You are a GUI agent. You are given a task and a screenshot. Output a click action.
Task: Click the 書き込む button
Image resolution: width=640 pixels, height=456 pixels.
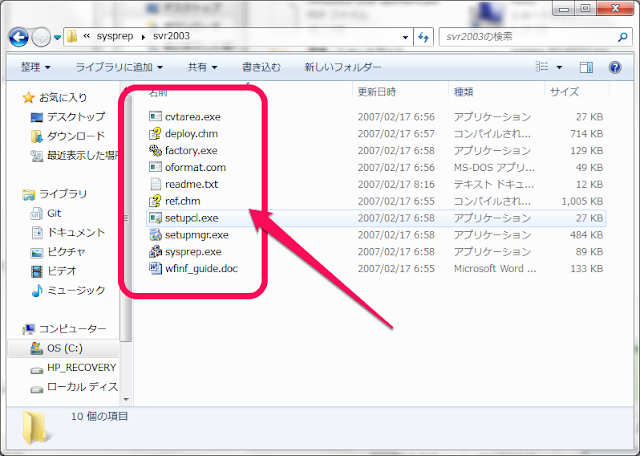pos(261,67)
